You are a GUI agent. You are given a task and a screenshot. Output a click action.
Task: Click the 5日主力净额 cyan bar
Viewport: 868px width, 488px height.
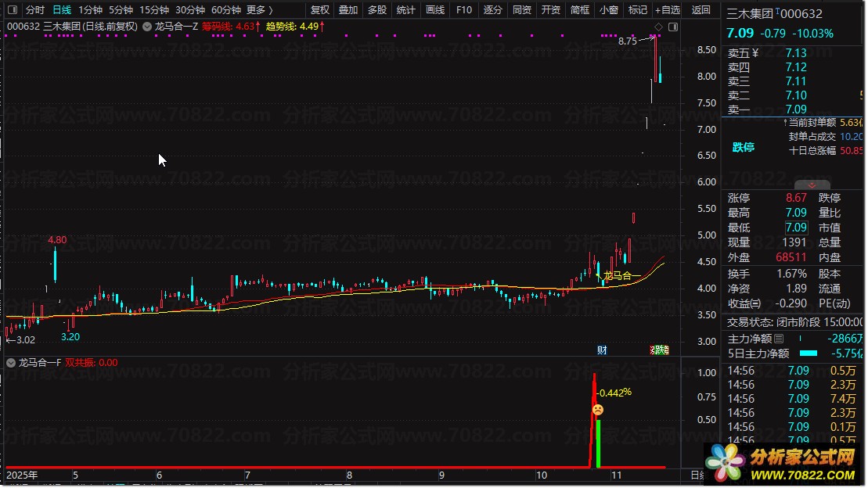pos(809,353)
